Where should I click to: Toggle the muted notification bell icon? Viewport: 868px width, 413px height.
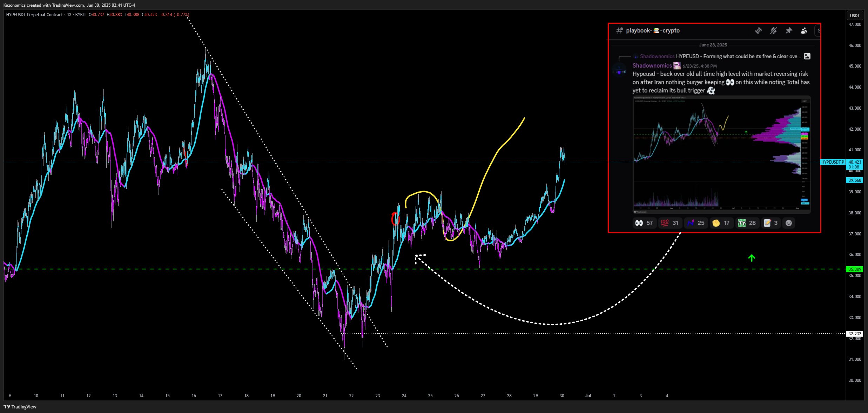coord(773,31)
